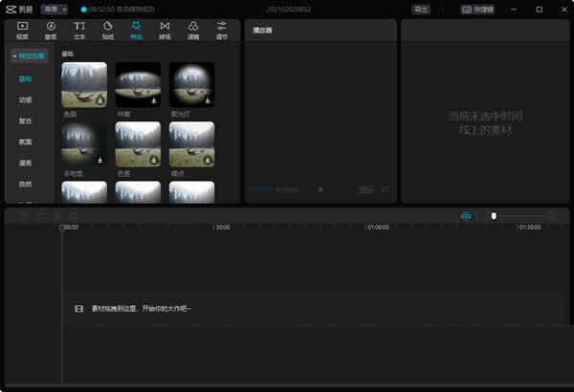574x392 pixels.
Task: Select the 动感 effects category
Action: click(26, 99)
